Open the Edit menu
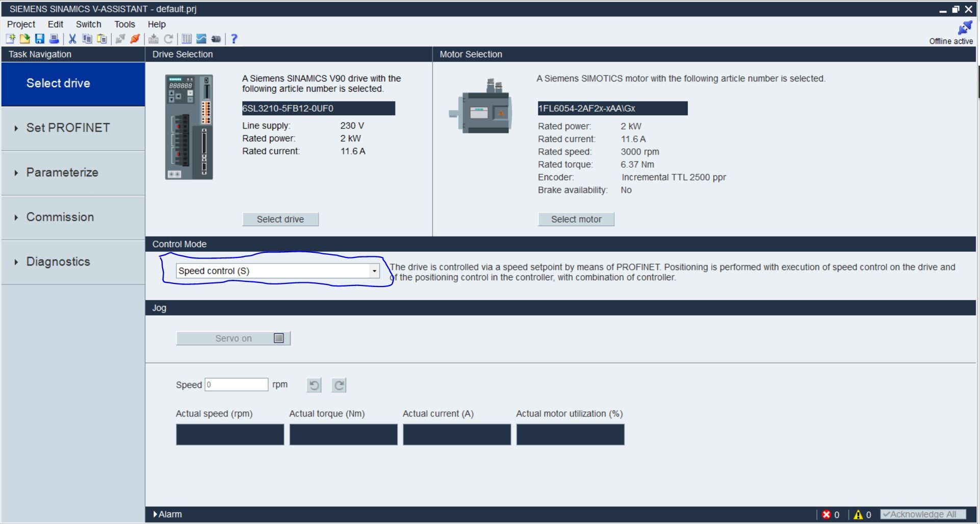This screenshot has width=980, height=524. (56, 24)
